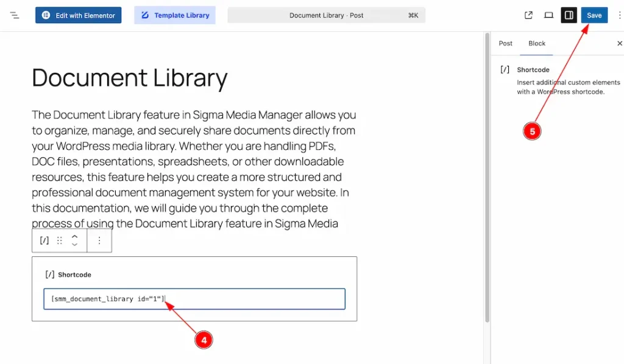Click the Elementor logo icon on button

coord(46,15)
